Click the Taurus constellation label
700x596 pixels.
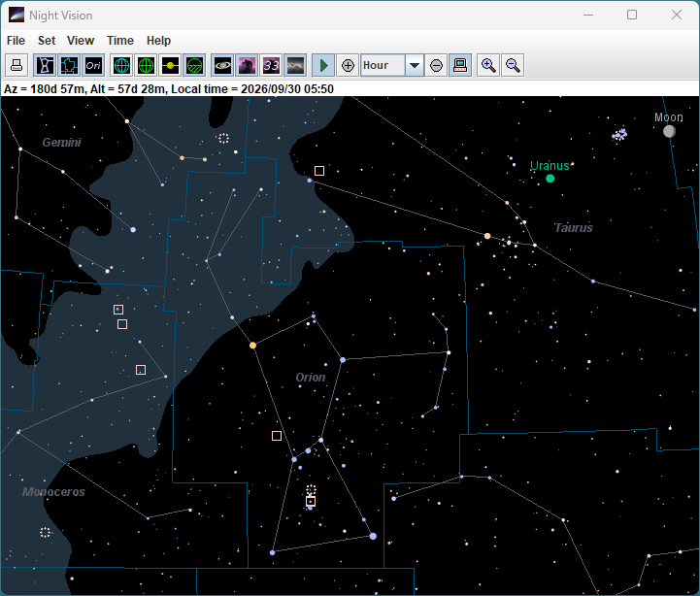(x=574, y=228)
